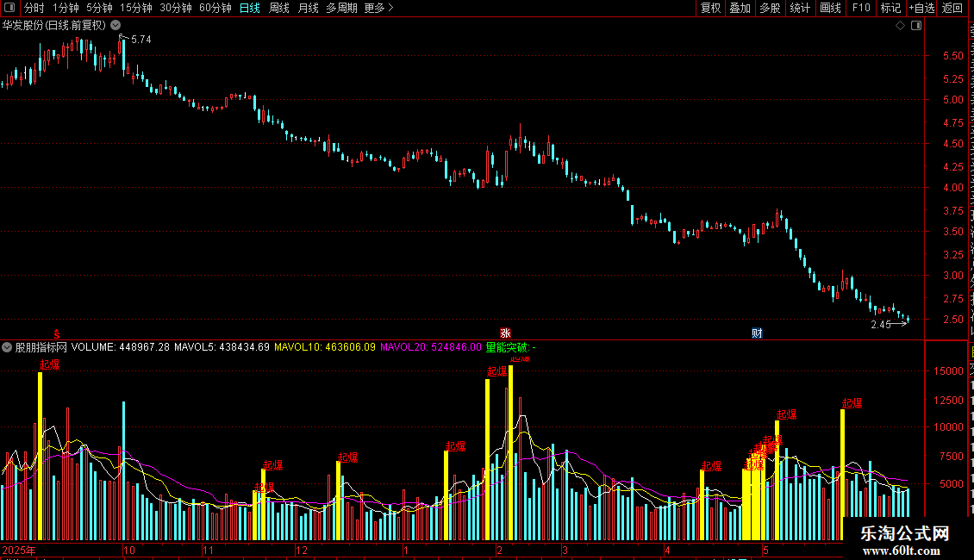Click the 返回 back button
This screenshot has width=974, height=560.
coord(952,8)
